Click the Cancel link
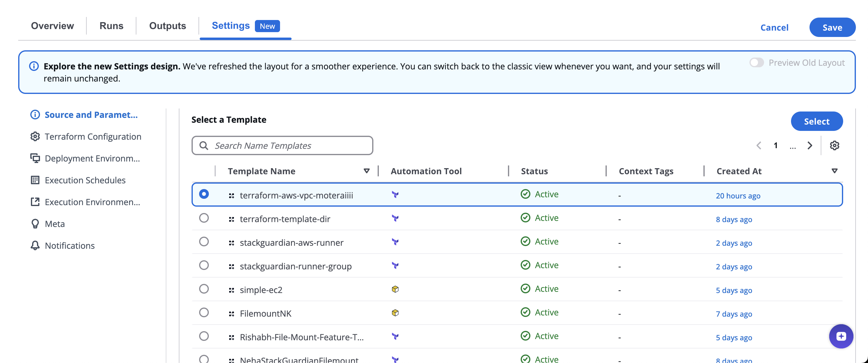Image resolution: width=868 pixels, height=363 pixels. click(774, 28)
